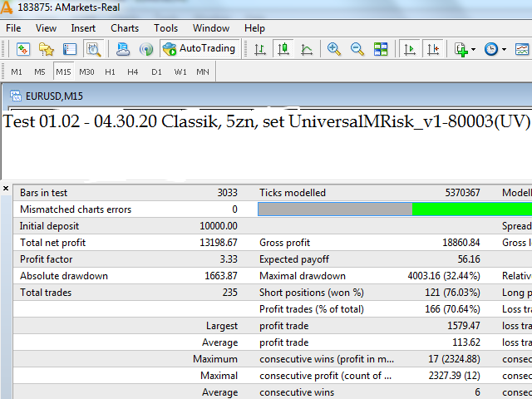This screenshot has height=399, width=532.
Task: Select consecutive profit value 2327.39 (12)
Action: point(454,376)
